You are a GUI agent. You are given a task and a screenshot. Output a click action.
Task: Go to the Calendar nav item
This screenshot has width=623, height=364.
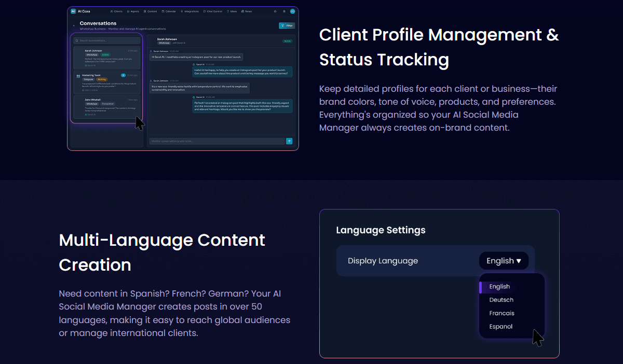coord(169,11)
